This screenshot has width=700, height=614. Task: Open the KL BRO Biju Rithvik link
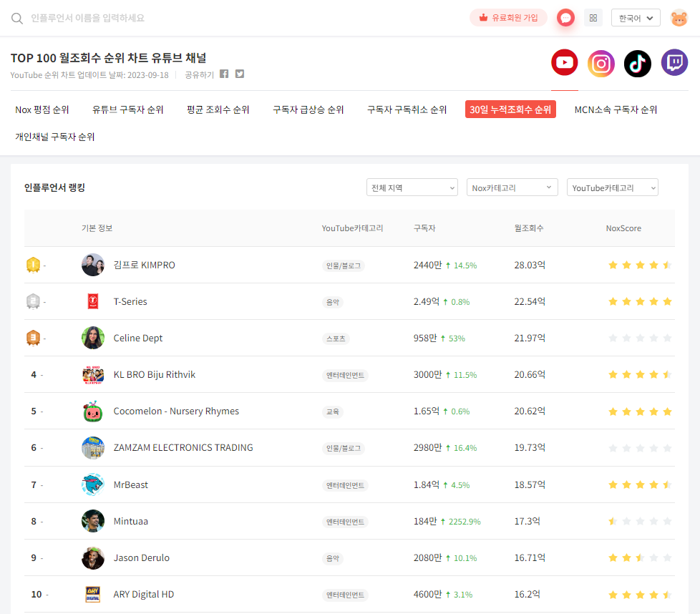(x=155, y=375)
